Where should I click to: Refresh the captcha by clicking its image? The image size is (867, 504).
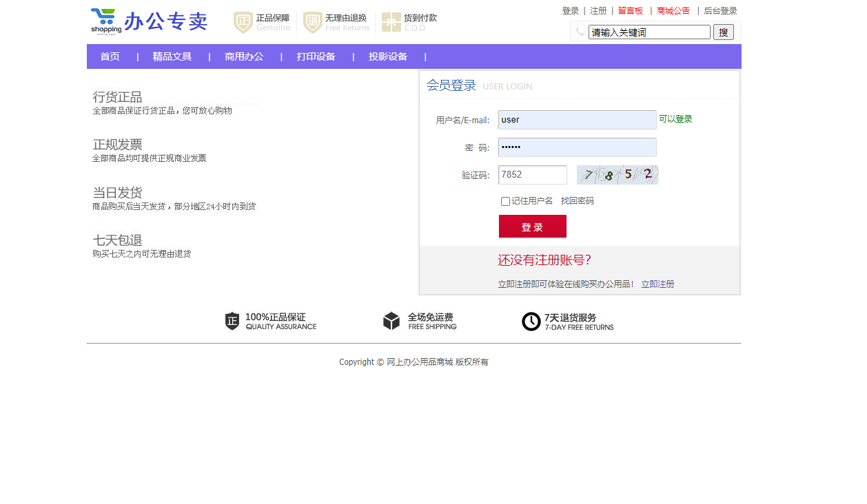point(617,174)
